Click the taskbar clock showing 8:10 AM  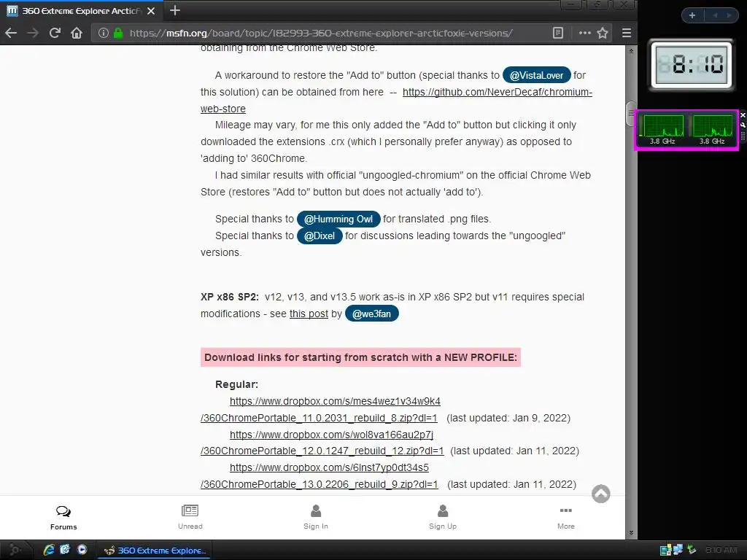721,551
